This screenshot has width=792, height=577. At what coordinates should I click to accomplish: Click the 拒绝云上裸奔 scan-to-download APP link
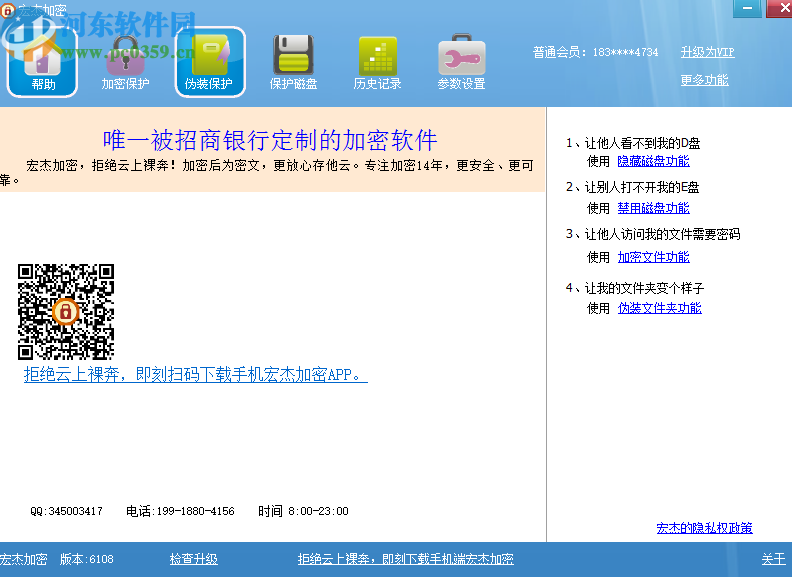[x=195, y=374]
